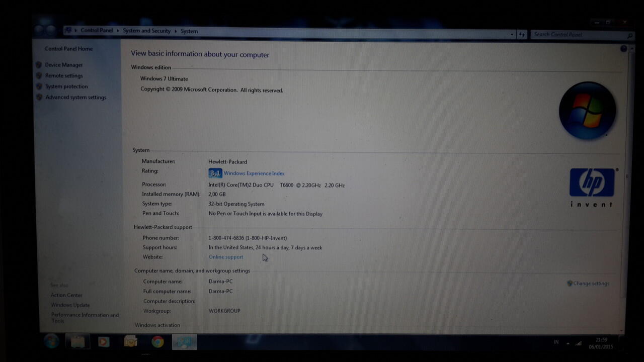Open Action Center under See also
The height and width of the screenshot is (362, 644).
coord(66,295)
